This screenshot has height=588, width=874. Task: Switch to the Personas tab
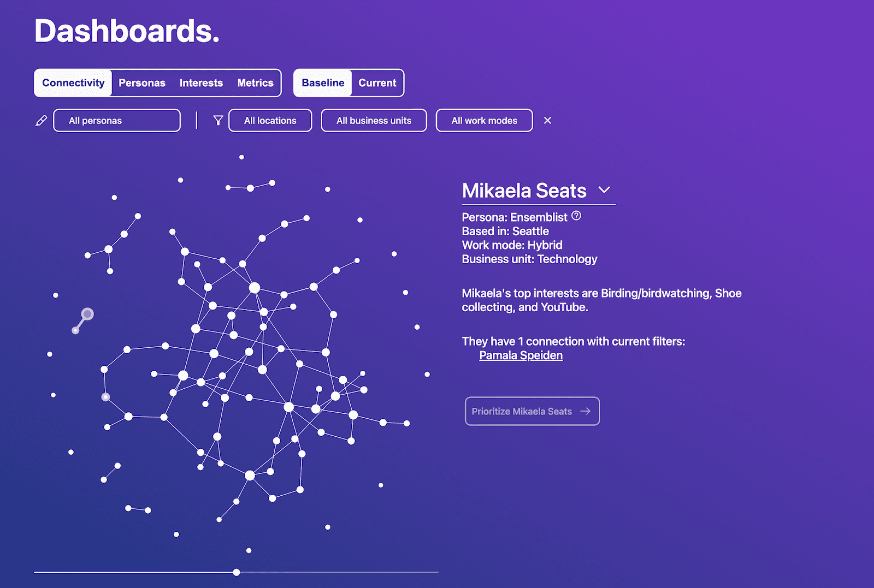(142, 83)
